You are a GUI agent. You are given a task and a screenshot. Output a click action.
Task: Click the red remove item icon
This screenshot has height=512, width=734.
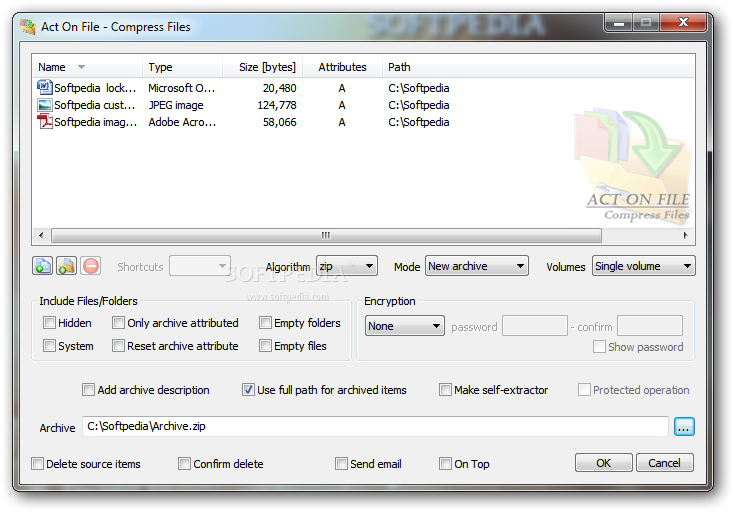(91, 266)
